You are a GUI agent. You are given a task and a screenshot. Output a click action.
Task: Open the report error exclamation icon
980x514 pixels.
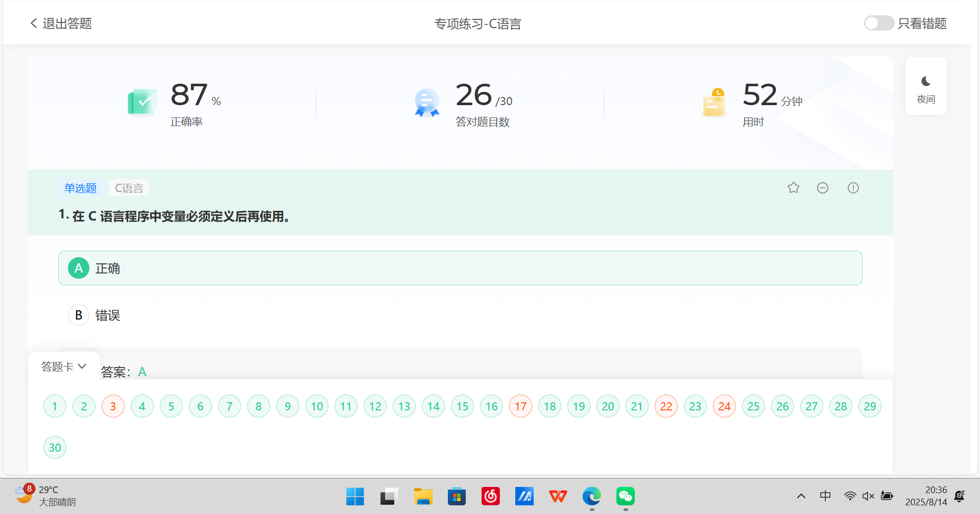coord(853,187)
